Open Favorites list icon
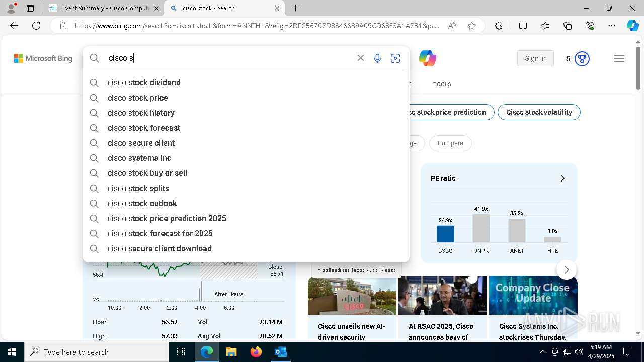This screenshot has width=644, height=362. point(545,26)
